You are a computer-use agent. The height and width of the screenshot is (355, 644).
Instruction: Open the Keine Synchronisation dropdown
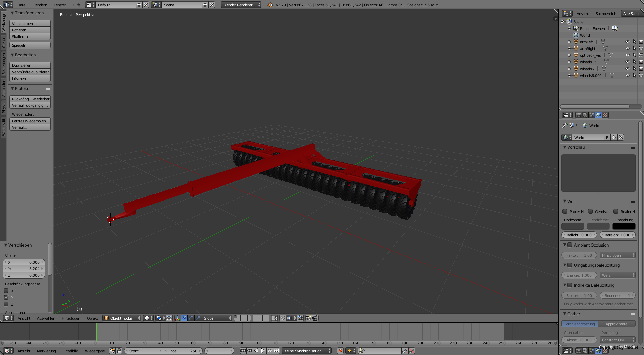(307, 351)
